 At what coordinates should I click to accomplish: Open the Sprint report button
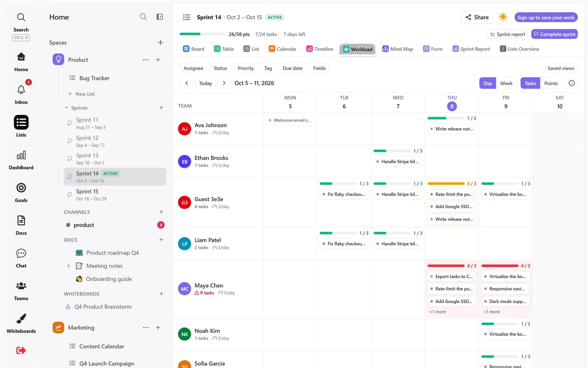[x=507, y=34]
